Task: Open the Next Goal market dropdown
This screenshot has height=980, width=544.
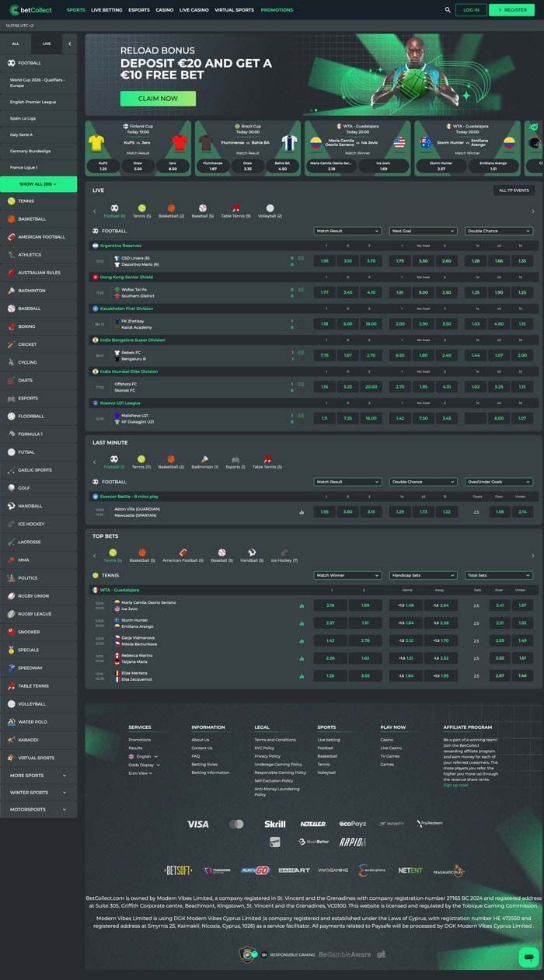Action: 423,231
